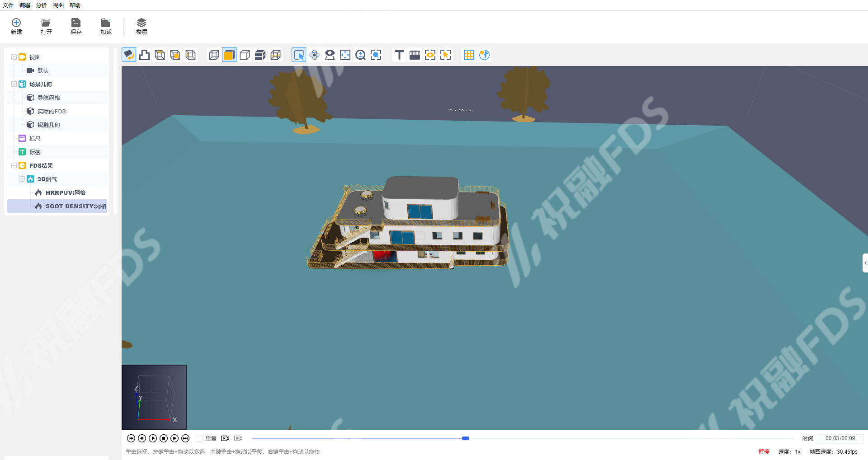This screenshot has width=868, height=460.
Task: Collapse the 视图 tree node
Action: point(14,57)
